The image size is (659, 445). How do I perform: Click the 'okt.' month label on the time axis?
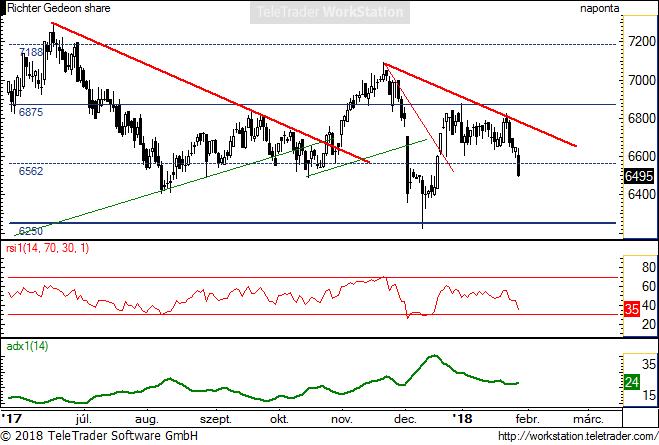(279, 419)
